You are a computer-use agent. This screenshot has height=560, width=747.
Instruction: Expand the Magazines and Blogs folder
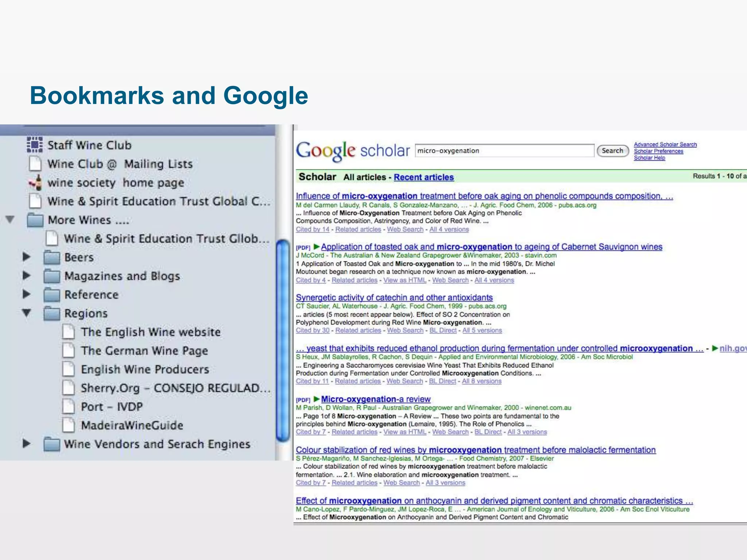point(26,275)
